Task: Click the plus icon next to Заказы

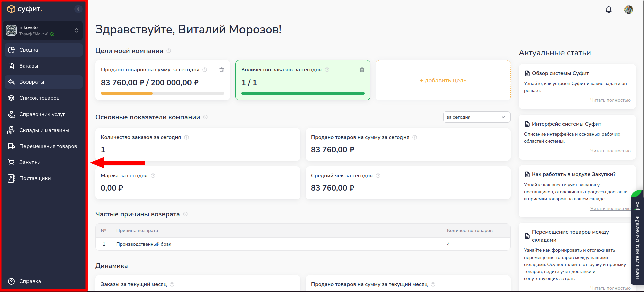Action: pyautogui.click(x=77, y=66)
